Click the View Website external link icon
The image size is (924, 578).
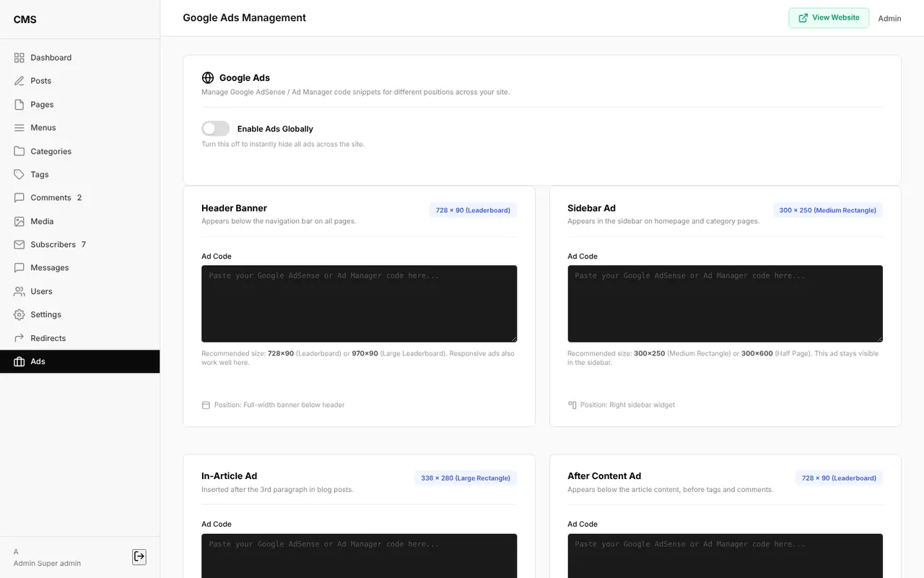tap(803, 18)
